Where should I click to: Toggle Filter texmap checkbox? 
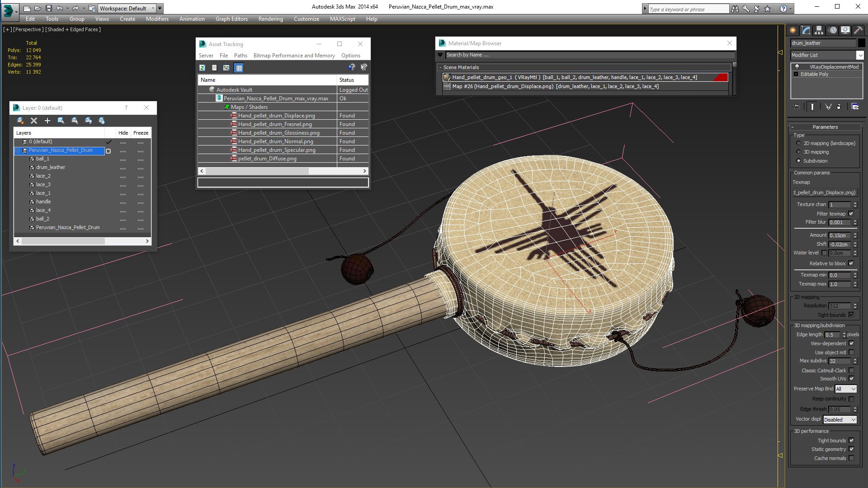pyautogui.click(x=851, y=214)
